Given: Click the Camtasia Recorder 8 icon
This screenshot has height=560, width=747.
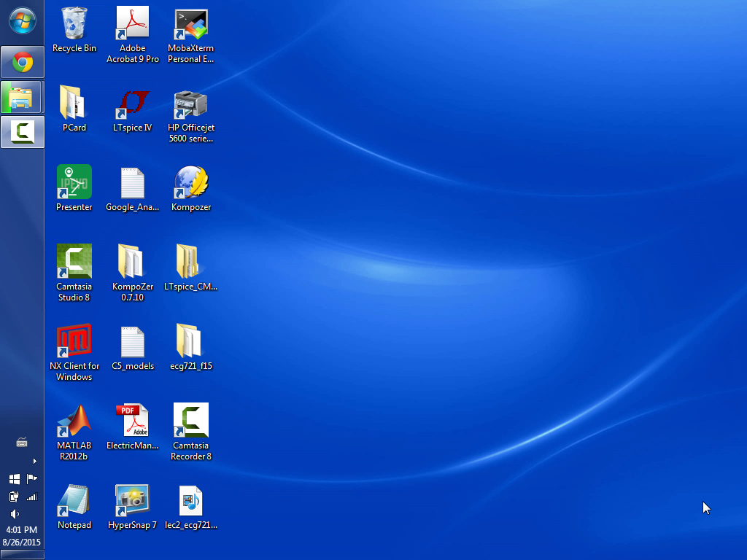Looking at the screenshot, I should coord(191,421).
